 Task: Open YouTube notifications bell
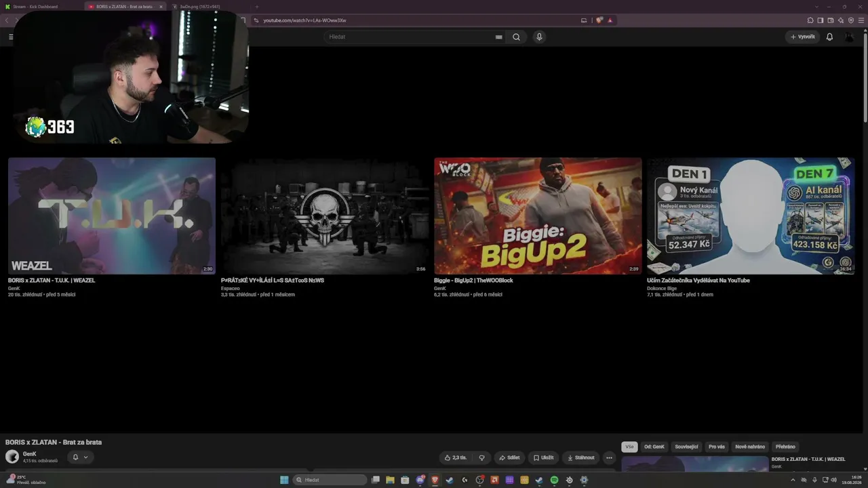click(829, 37)
